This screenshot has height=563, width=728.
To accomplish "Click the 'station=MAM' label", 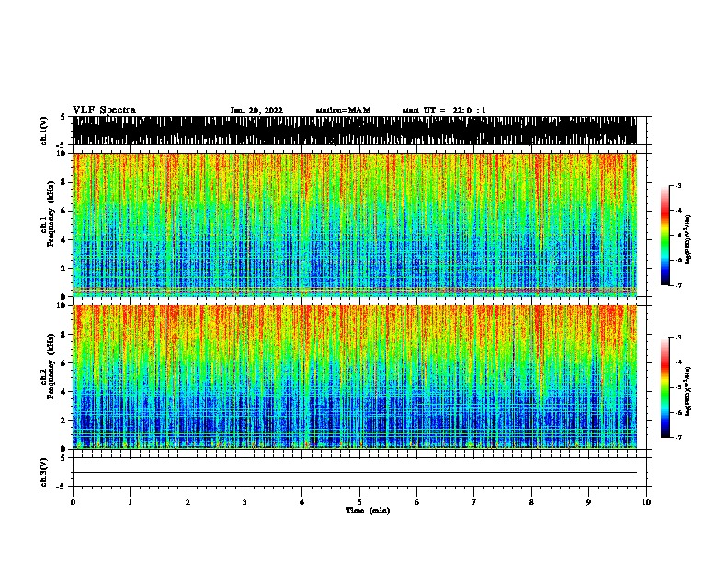I will (343, 110).
